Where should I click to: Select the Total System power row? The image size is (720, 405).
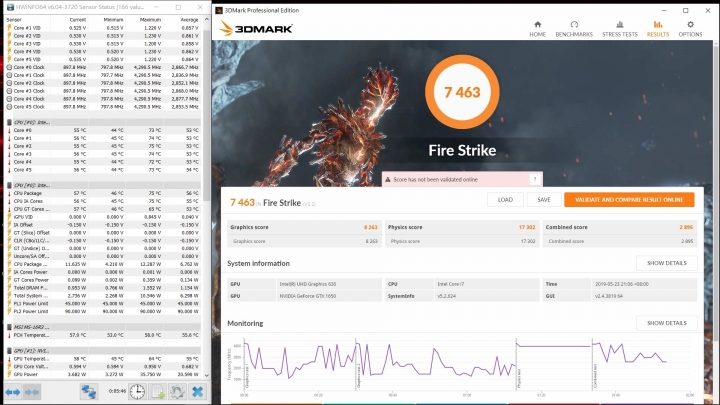103,296
